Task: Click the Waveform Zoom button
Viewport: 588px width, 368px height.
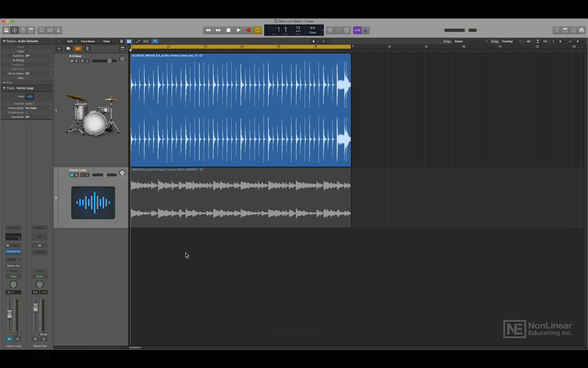Action: [x=528, y=41]
